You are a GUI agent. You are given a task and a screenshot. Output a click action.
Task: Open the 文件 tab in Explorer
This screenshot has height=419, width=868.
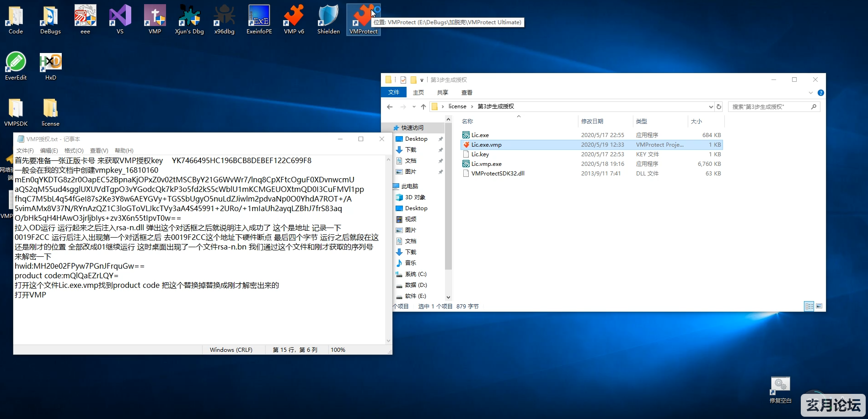coord(394,92)
